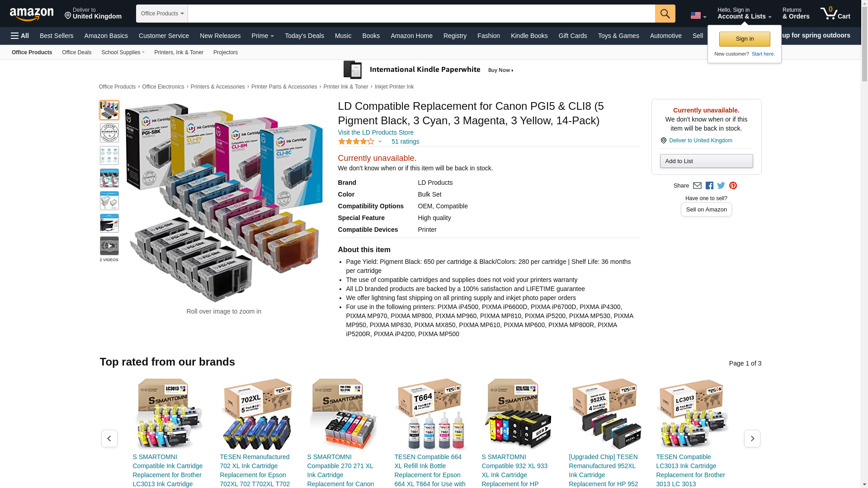
Task: Open the Printers, Ink & Toner tab
Action: pos(179,52)
